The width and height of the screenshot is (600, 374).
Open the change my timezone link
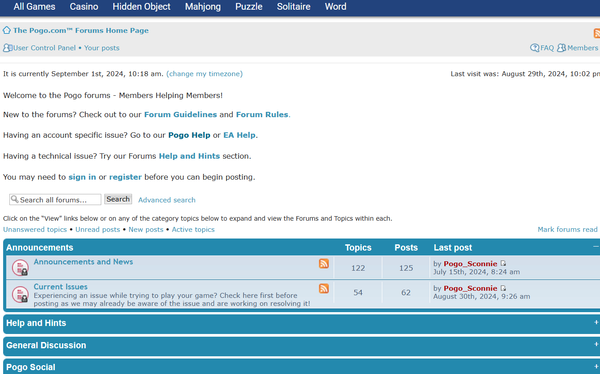click(x=204, y=73)
